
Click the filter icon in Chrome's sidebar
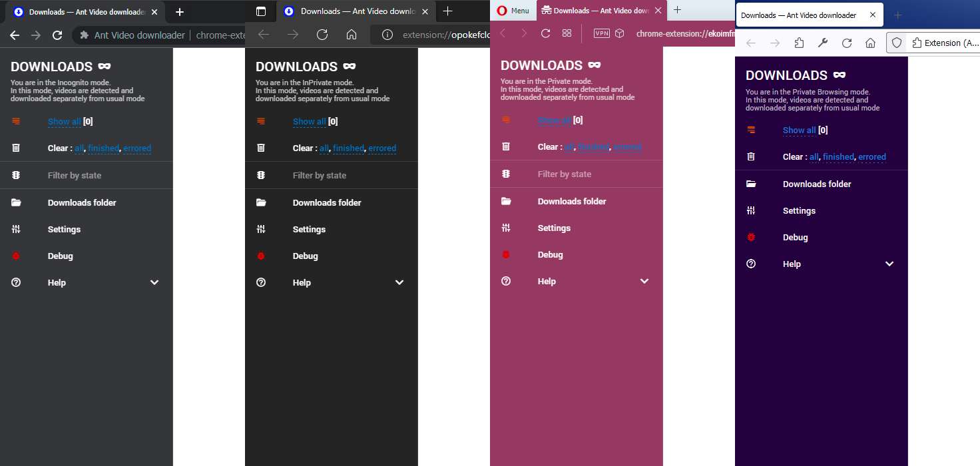click(16, 175)
